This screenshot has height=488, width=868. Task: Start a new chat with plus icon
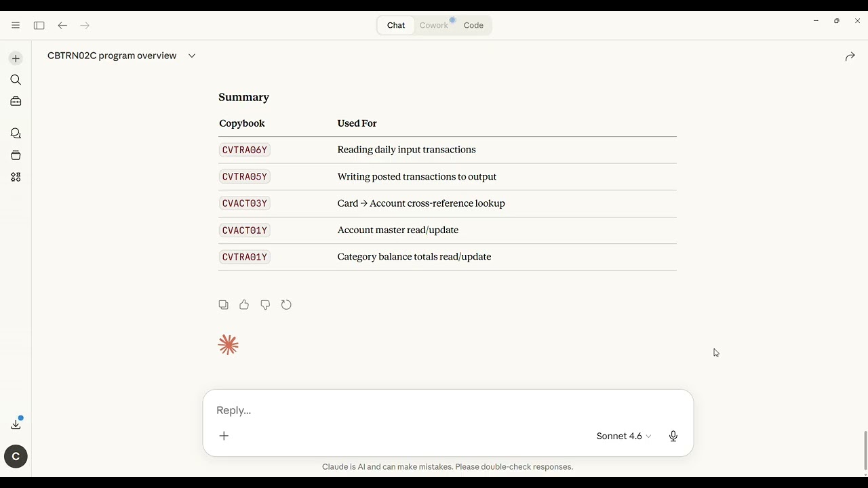point(16,58)
